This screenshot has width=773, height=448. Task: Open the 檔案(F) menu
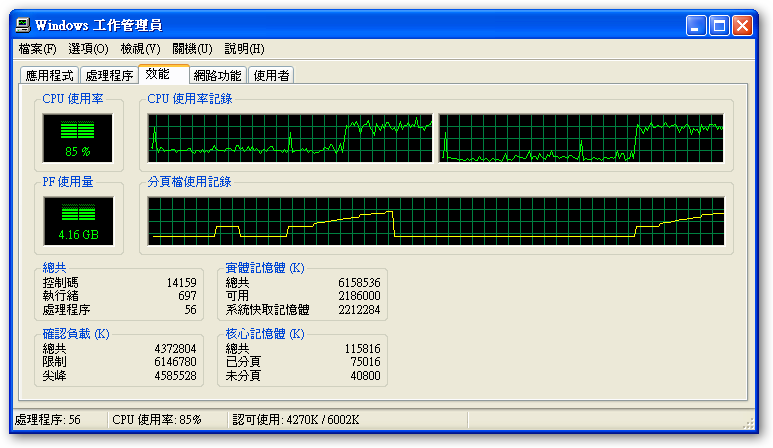point(37,49)
